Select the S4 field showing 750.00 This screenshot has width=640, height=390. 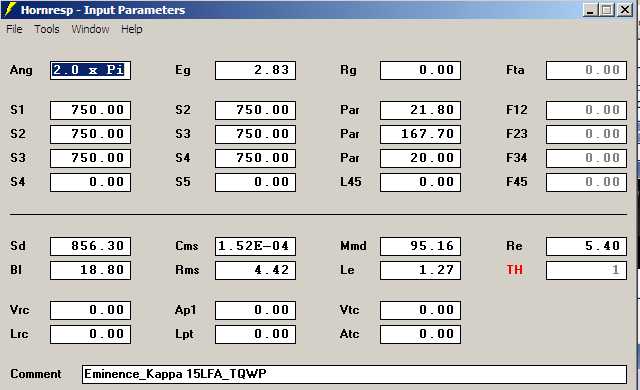(255, 158)
